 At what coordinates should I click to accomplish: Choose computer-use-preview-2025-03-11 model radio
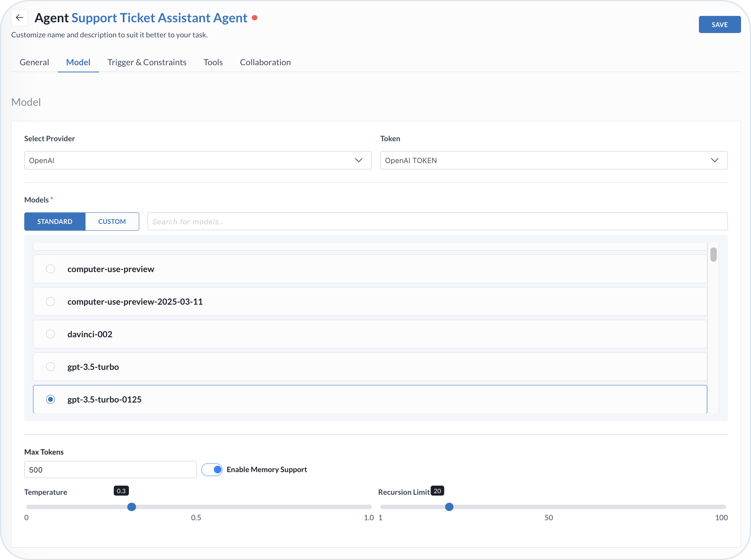pyautogui.click(x=51, y=301)
